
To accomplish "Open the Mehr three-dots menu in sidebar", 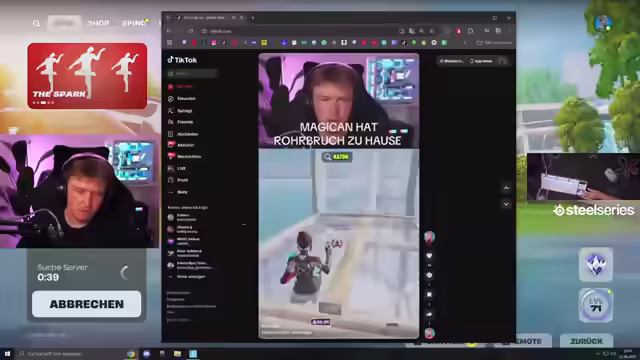I will (x=178, y=192).
